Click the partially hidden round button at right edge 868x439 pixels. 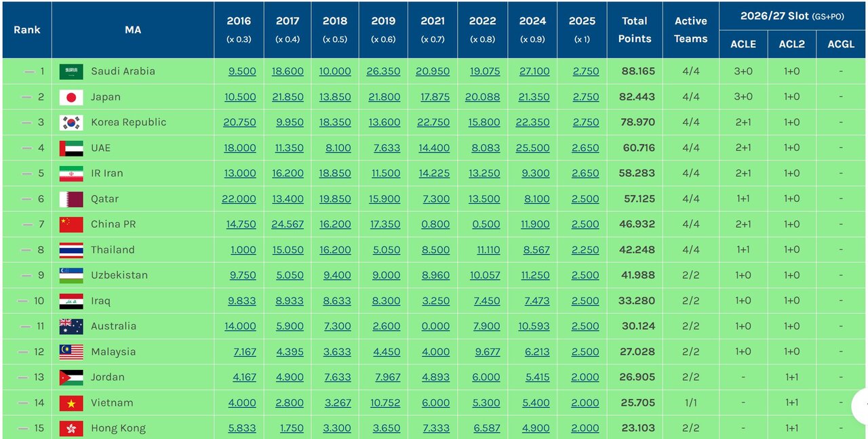(860, 405)
